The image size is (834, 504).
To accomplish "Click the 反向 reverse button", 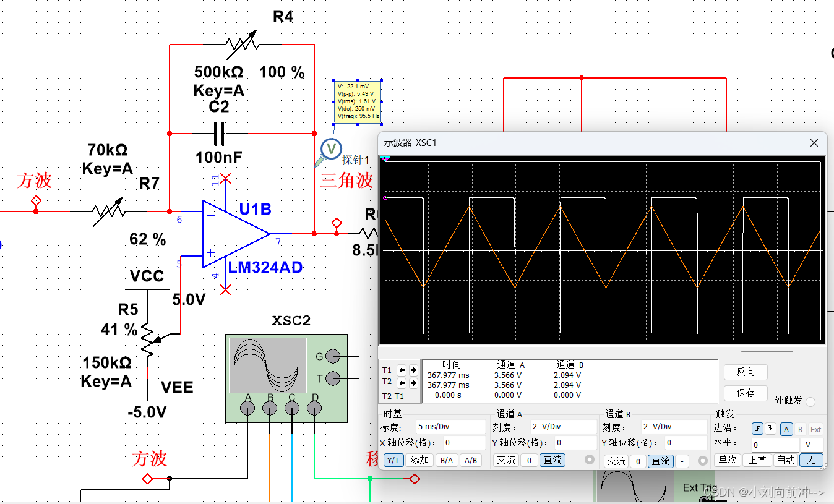I will pos(746,372).
